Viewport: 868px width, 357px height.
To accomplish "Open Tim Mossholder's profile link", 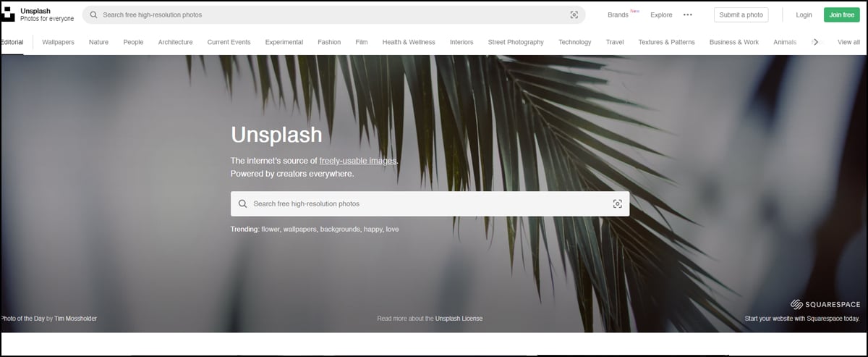I will click(76, 318).
